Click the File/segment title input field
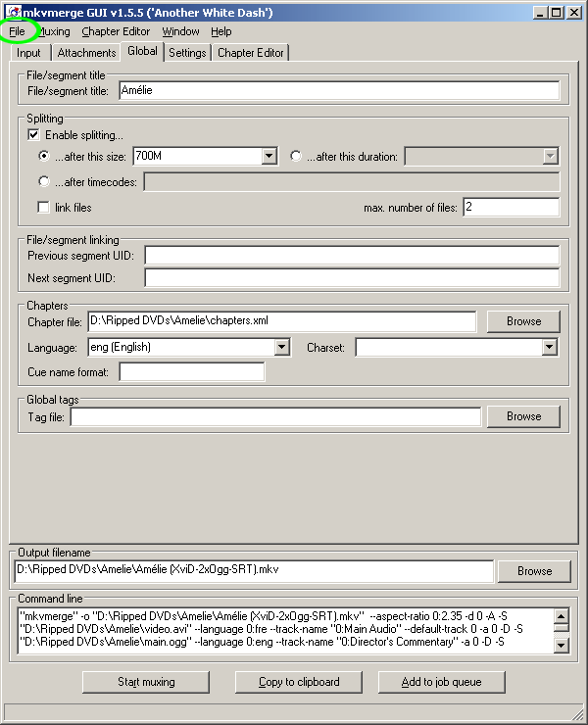 (339, 90)
